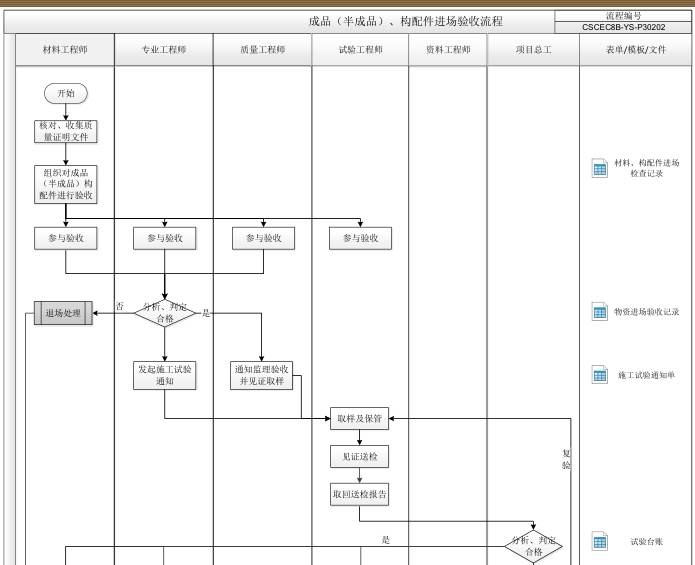Select the 开始 start oval
The image size is (695, 565).
(x=65, y=93)
